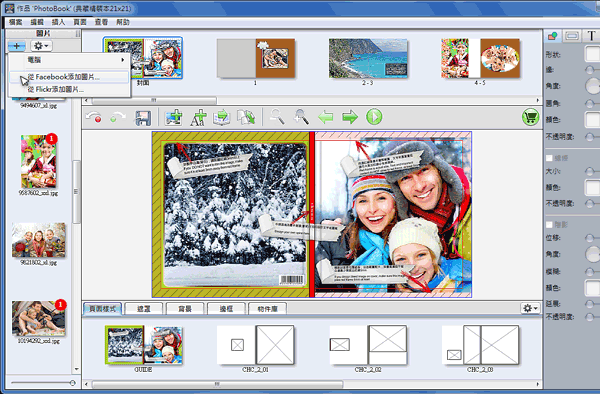Save the project with the floppy disk icon

click(x=143, y=117)
